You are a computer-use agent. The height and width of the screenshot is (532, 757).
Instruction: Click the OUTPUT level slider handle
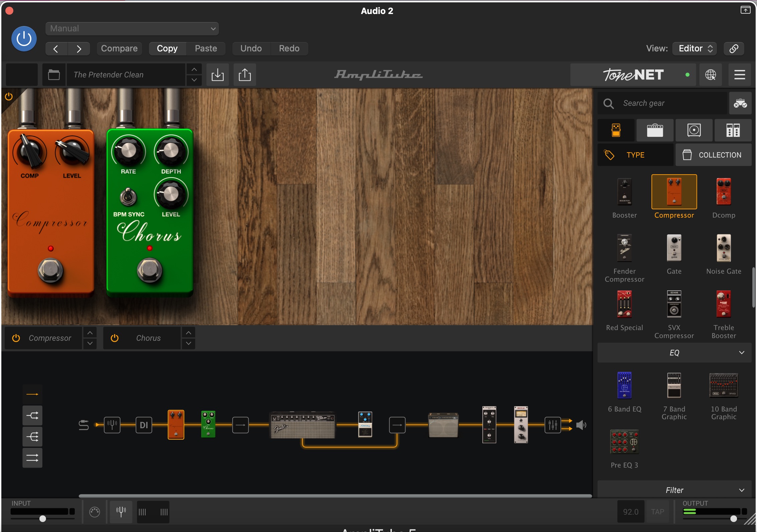click(733, 519)
